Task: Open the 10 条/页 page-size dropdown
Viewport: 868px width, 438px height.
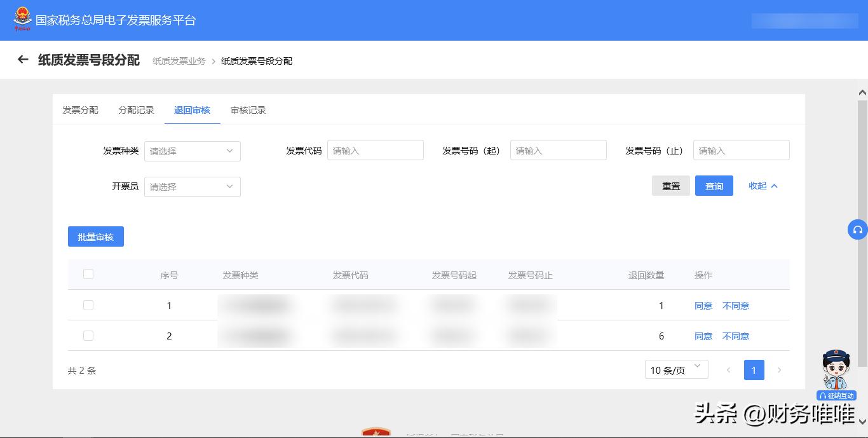Action: (676, 369)
